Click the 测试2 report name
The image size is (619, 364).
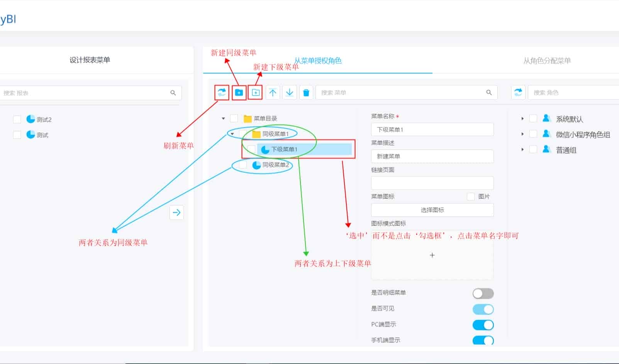44,120
